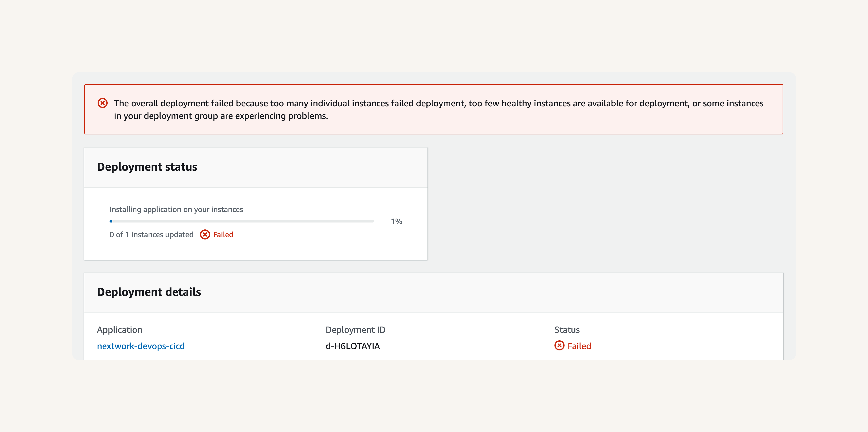Click the Failed icon beside instances updated
Viewport: 868px width, 432px height.
point(205,234)
